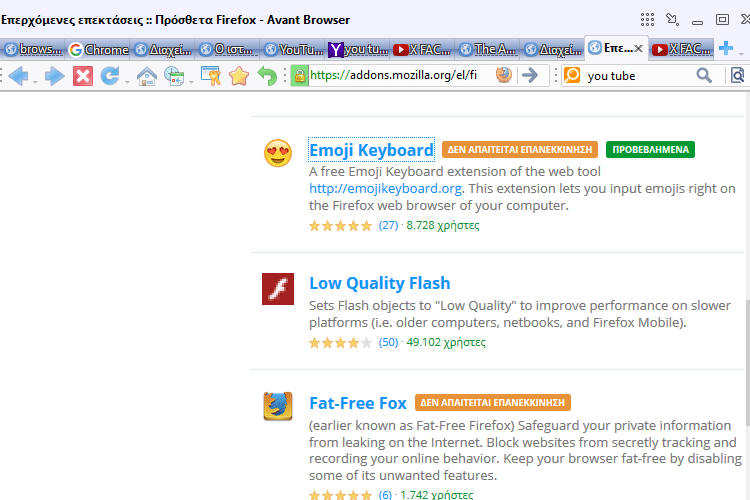Viewport: 750px width, 500px height.
Task: Open the tab list dropdown beside plus icon
Action: click(741, 54)
